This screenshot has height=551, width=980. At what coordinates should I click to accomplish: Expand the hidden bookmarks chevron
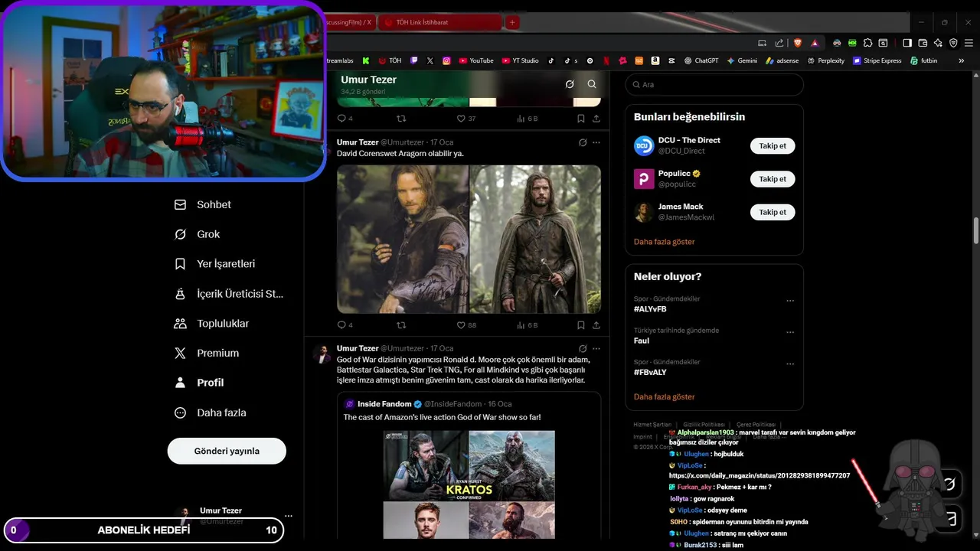[x=962, y=60]
